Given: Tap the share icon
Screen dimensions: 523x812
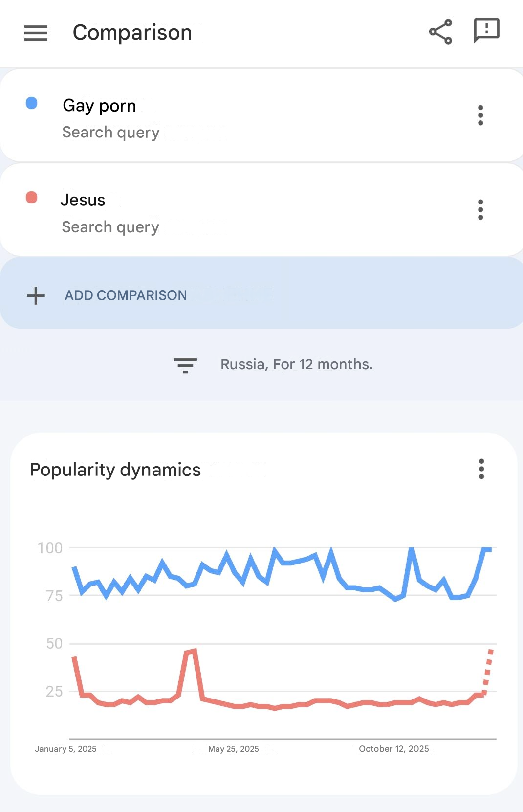Looking at the screenshot, I should pyautogui.click(x=440, y=32).
